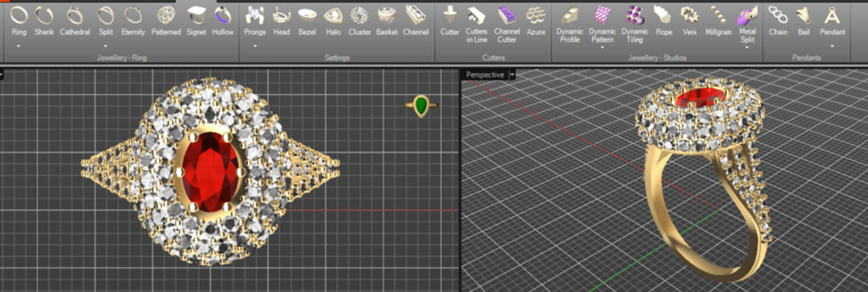Image resolution: width=868 pixels, height=292 pixels.
Task: Select the red oval gemstone in top view
Action: [x=210, y=172]
